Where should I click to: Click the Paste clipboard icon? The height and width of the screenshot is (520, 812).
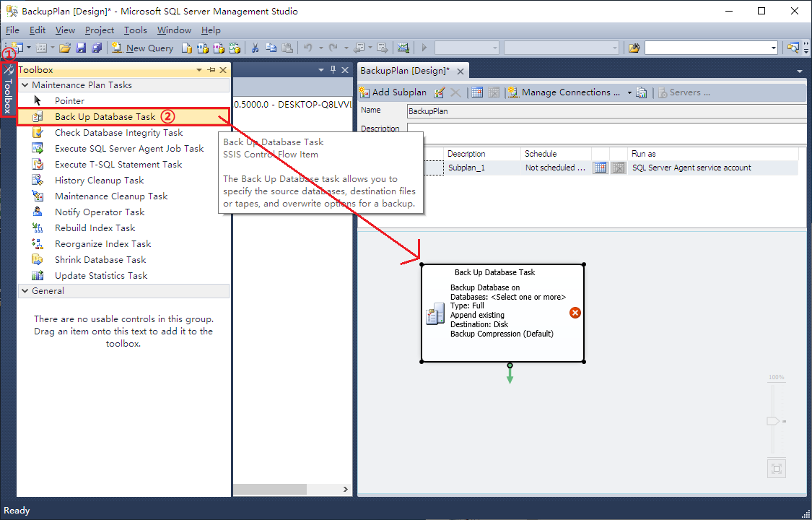coord(287,48)
